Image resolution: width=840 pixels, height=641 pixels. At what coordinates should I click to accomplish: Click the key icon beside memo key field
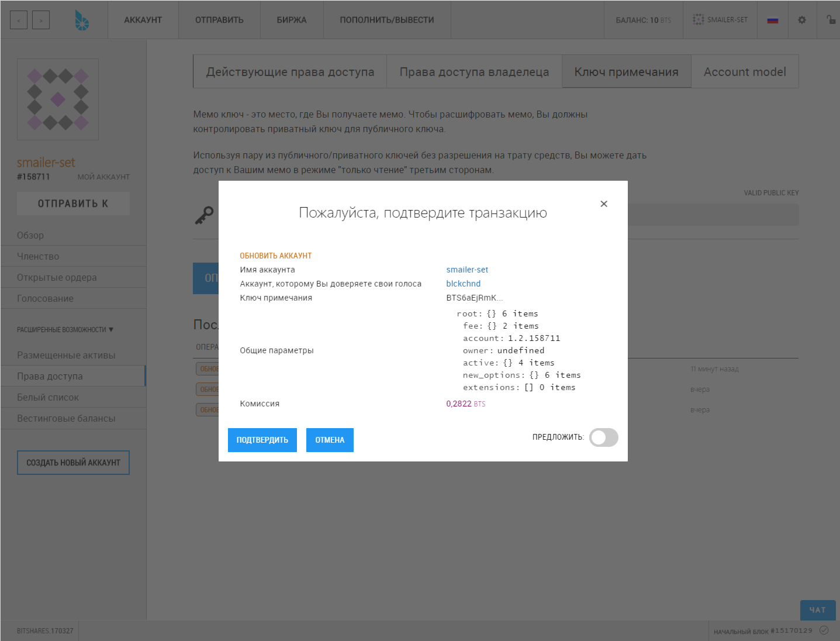coord(204,215)
